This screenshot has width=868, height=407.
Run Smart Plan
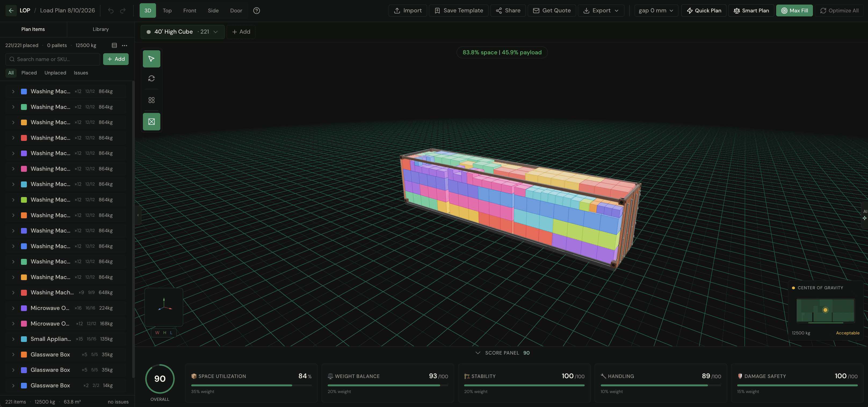click(751, 10)
